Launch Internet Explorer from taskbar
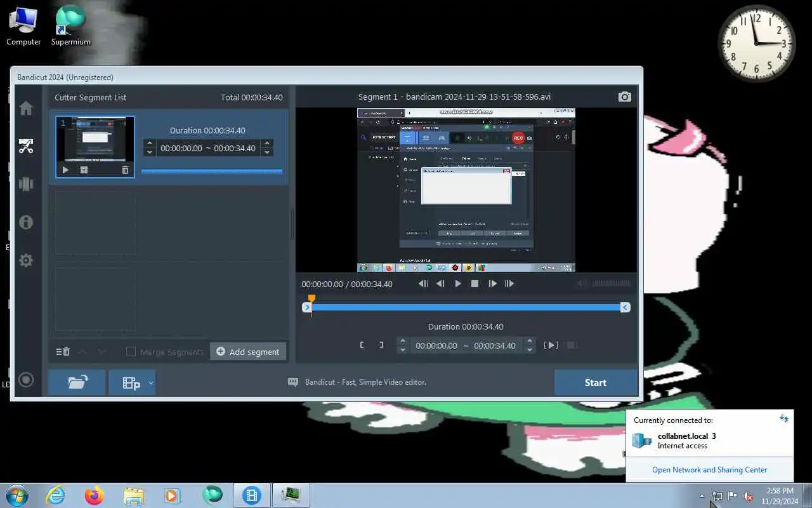This screenshot has height=508, width=812. pyautogui.click(x=56, y=495)
